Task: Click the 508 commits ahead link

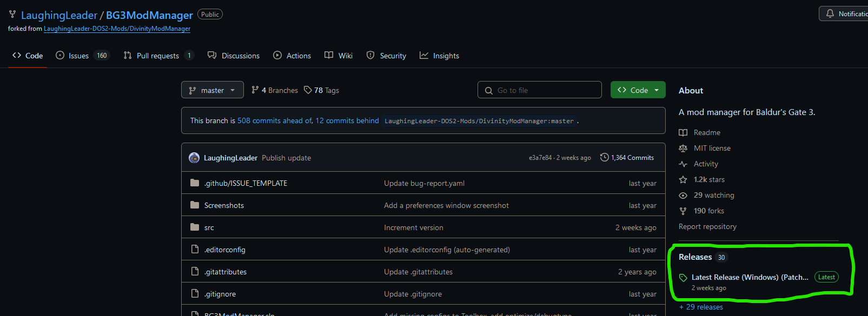Action: tap(274, 120)
